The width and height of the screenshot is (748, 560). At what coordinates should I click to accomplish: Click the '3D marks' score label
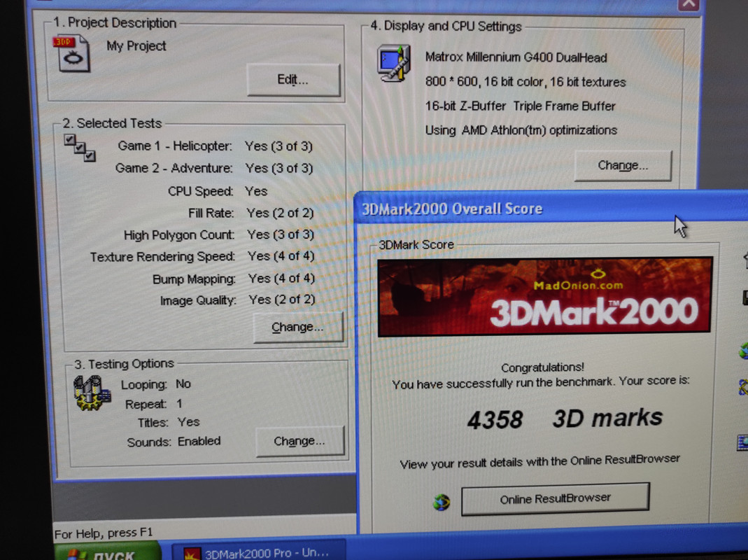[608, 418]
